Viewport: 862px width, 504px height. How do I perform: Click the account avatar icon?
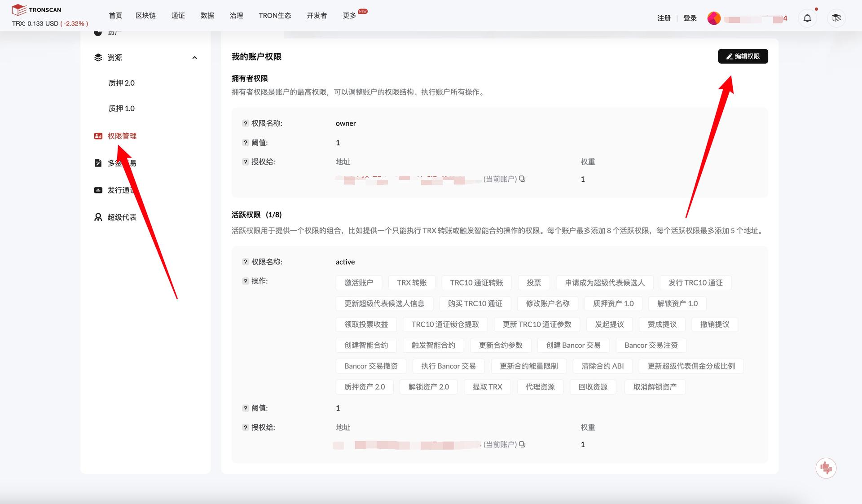click(714, 18)
